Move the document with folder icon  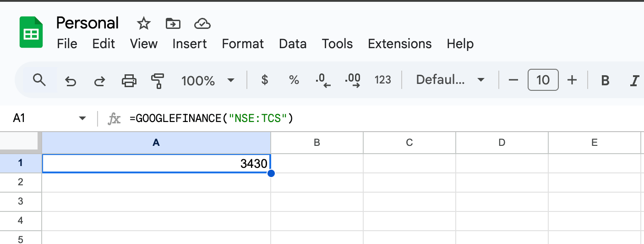tap(173, 23)
